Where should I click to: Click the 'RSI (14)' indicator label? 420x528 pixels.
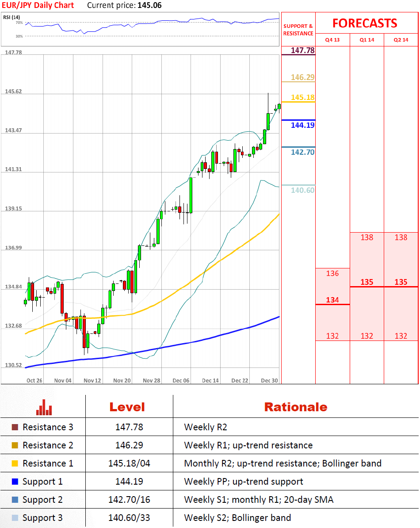11,17
